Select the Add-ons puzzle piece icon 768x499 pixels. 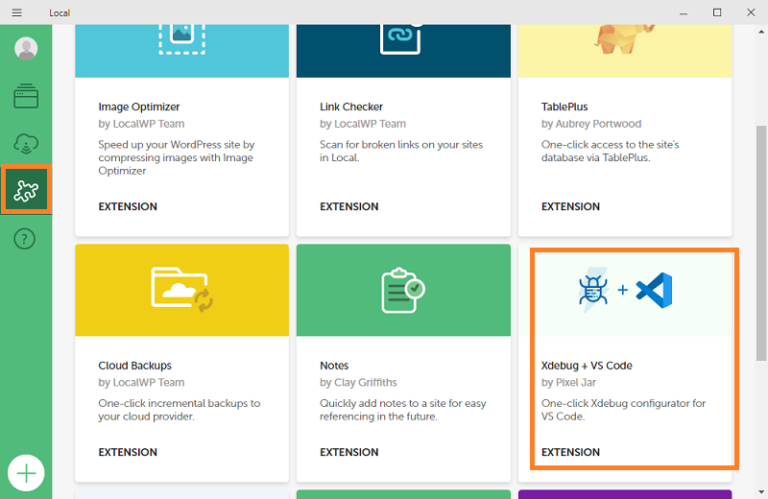(x=26, y=190)
